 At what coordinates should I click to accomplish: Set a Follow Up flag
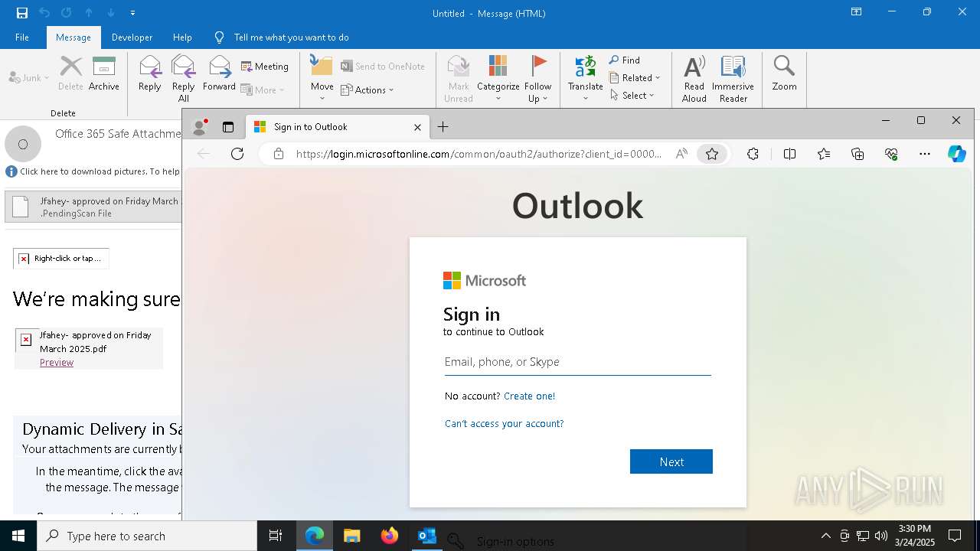tap(538, 79)
